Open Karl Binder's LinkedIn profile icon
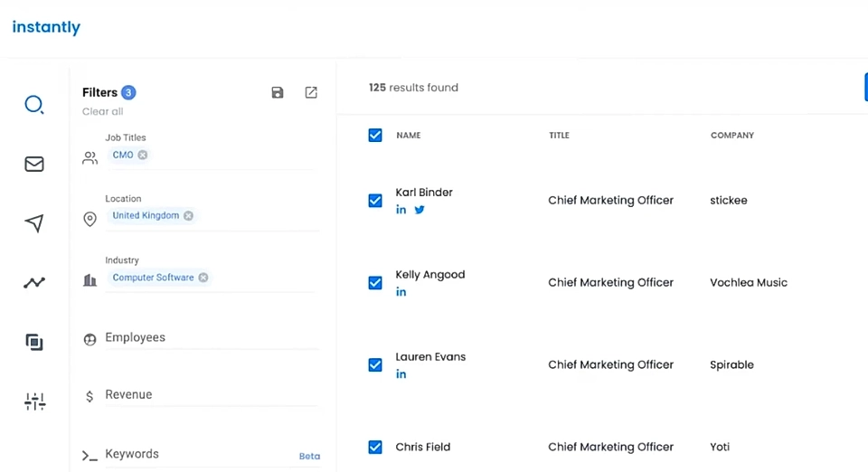 (401, 210)
